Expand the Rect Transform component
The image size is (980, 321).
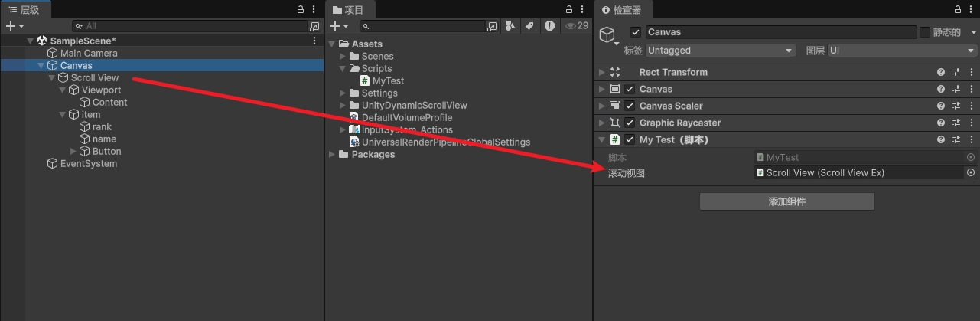tap(602, 72)
